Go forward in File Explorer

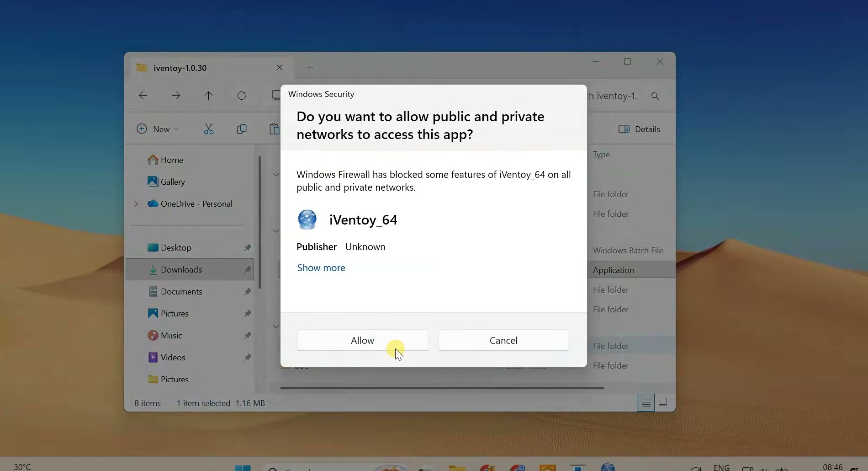click(x=176, y=95)
